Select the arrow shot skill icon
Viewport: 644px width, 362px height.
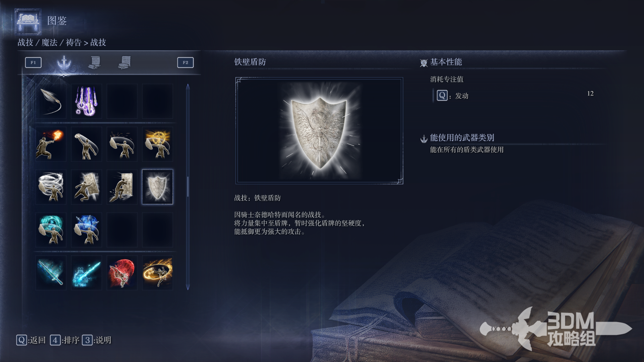(51, 101)
